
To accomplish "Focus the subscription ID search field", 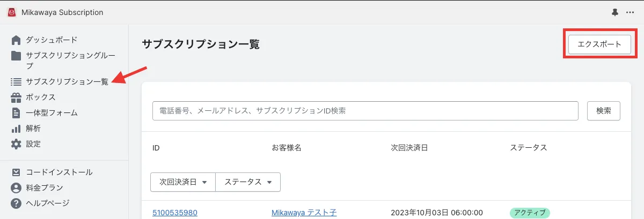I will point(365,111).
